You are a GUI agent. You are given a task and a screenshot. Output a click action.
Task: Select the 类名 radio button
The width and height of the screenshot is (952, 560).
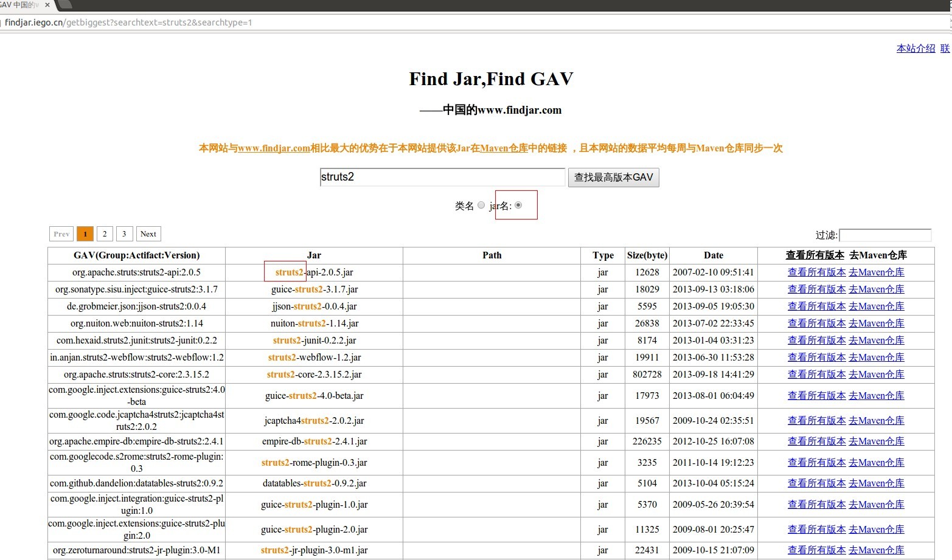pyautogui.click(x=481, y=205)
